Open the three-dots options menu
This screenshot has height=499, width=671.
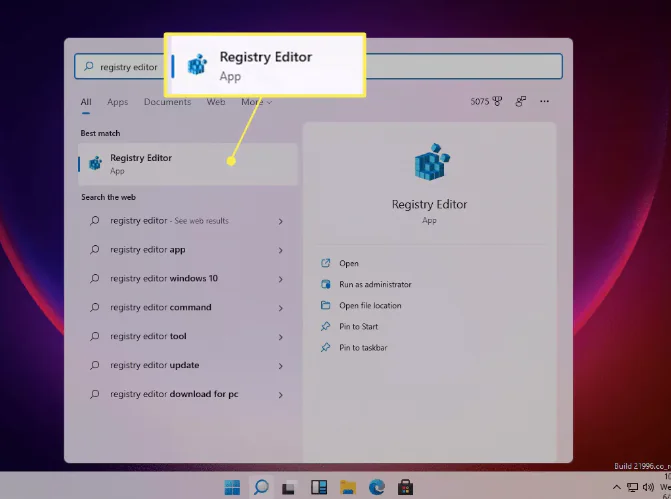[544, 101]
